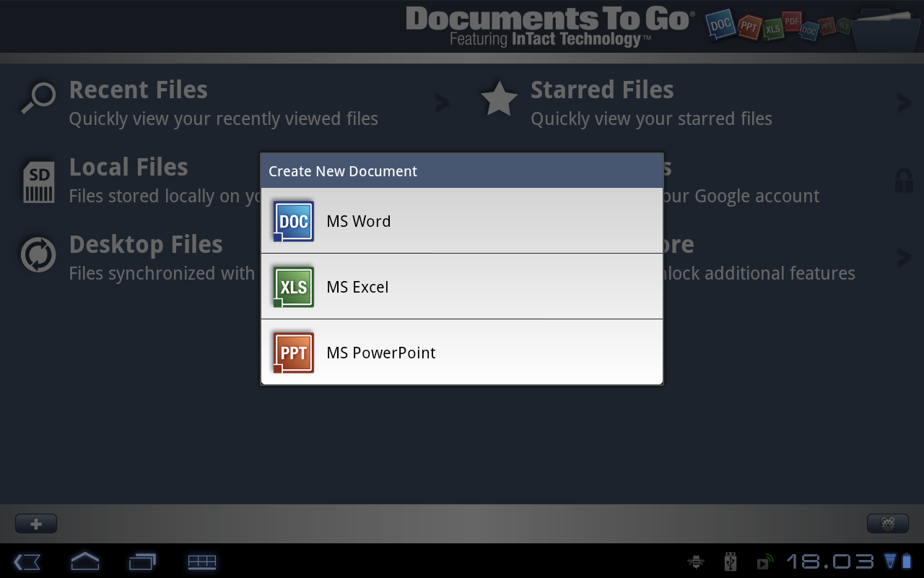Select MS Word from the new document list
Screen dimensions: 924x578
[462, 221]
